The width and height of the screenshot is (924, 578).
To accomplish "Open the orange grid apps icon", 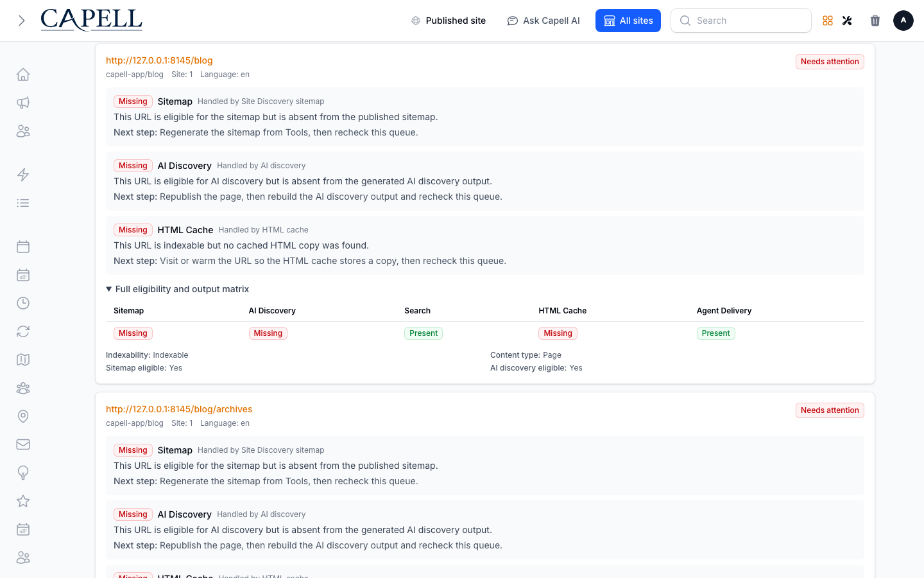I will pyautogui.click(x=828, y=21).
